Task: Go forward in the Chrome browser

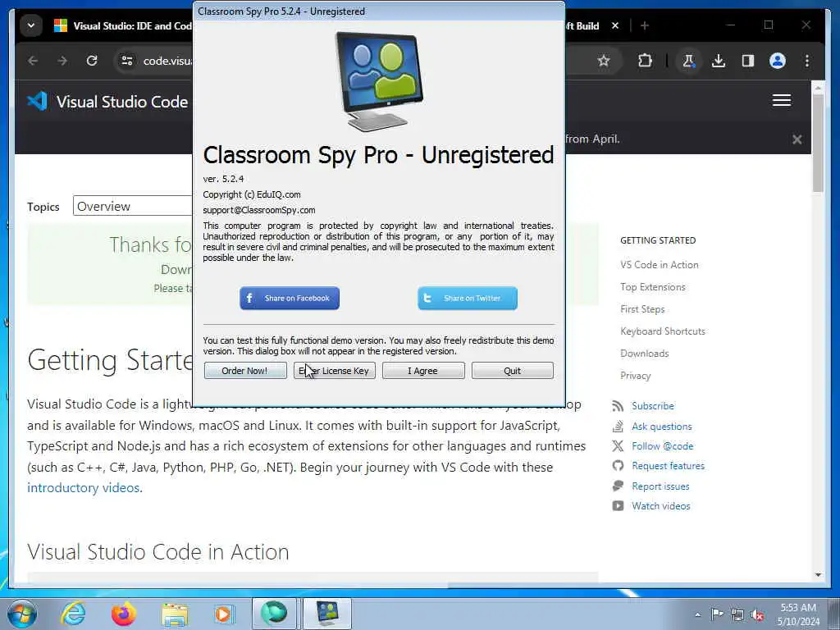Action: (x=62, y=61)
